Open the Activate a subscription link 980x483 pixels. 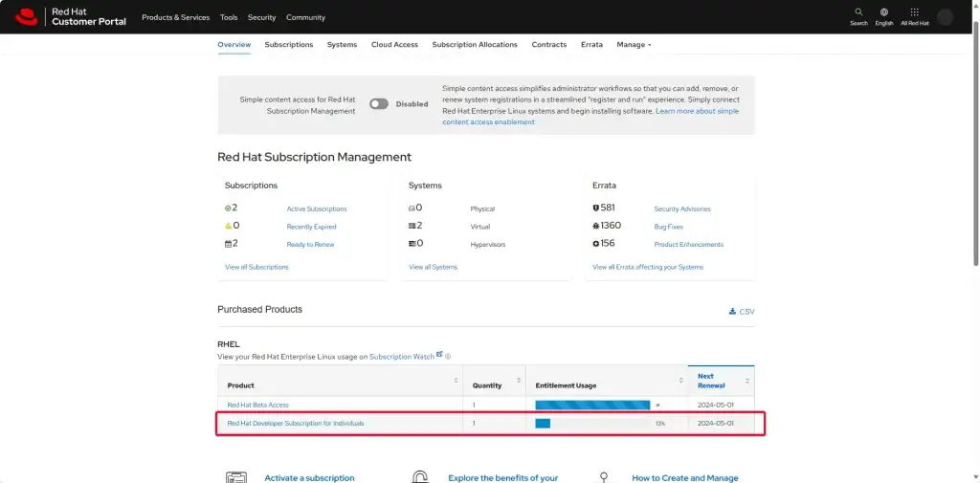pos(309,478)
